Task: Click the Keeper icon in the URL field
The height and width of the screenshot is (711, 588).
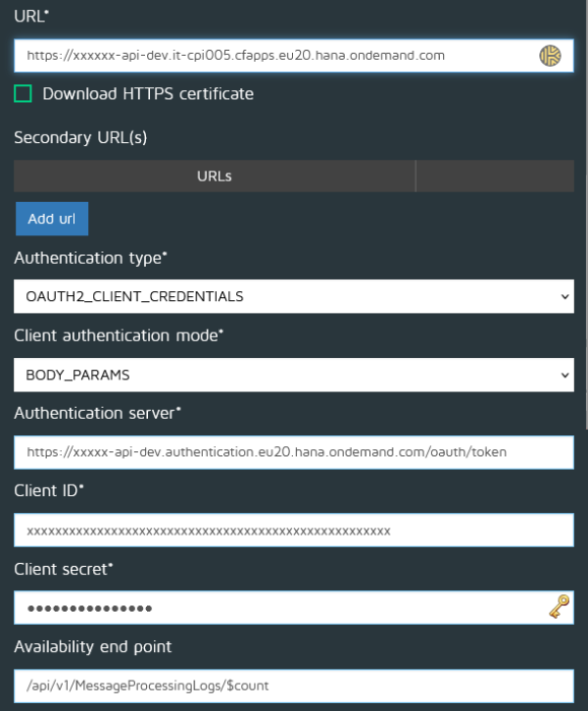Action: pos(550,56)
